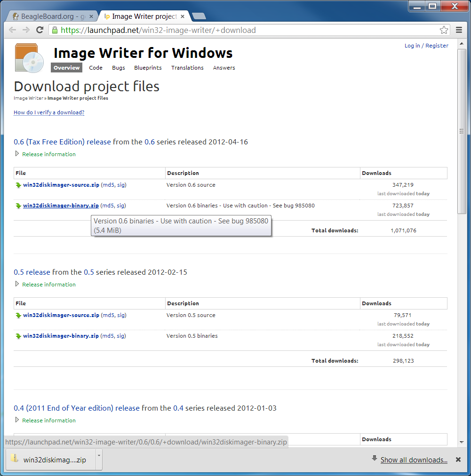This screenshot has width=471, height=476.
Task: Download win32diskimager-source.zip for version 0.6
Action: click(61, 185)
